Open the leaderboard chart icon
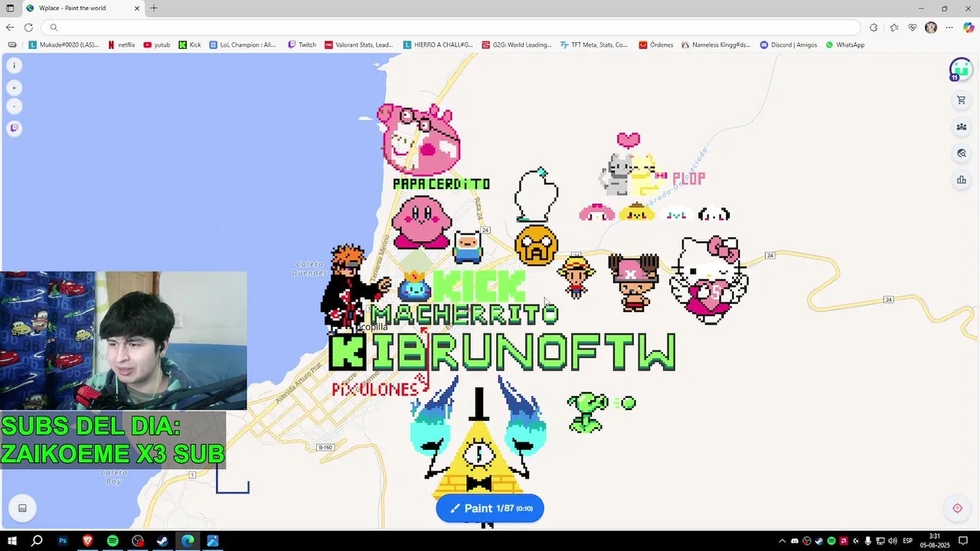The width and height of the screenshot is (980, 551). click(x=962, y=181)
